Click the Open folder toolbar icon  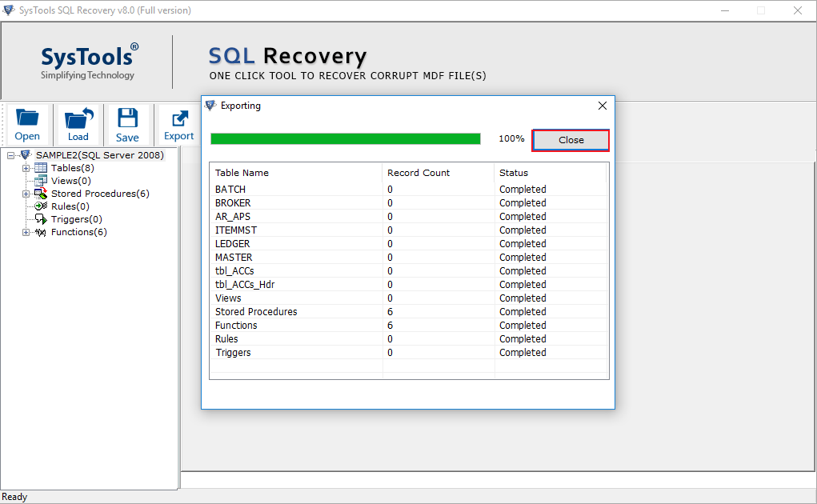pos(27,118)
